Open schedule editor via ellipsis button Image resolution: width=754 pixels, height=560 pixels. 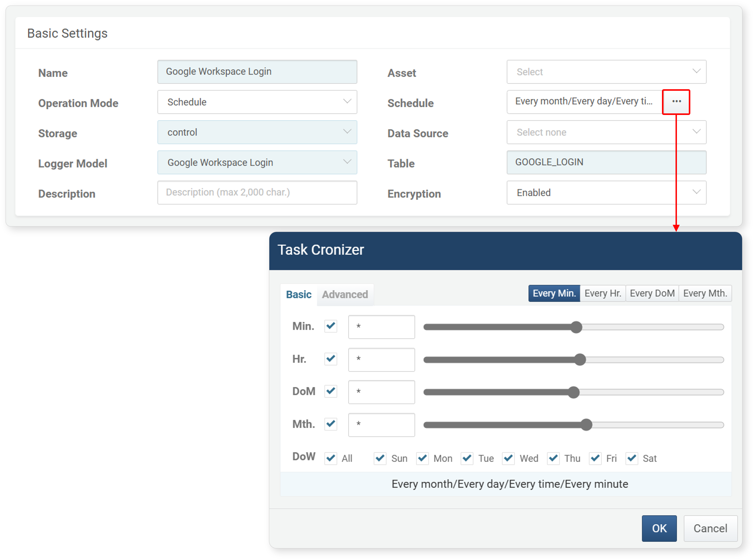[676, 102]
